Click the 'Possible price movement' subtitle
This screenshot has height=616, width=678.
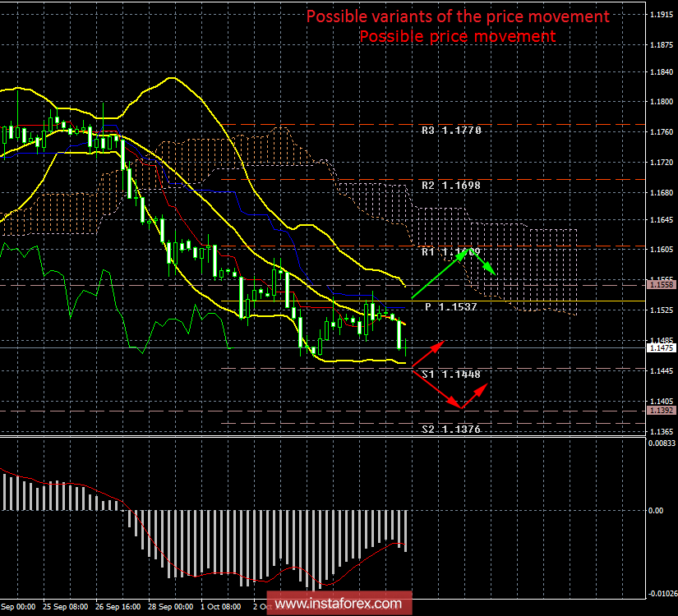[458, 36]
